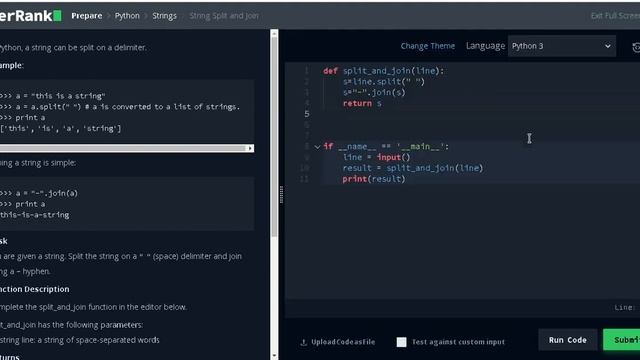Click the scroll down arrow of problem panel

[x=274, y=356]
